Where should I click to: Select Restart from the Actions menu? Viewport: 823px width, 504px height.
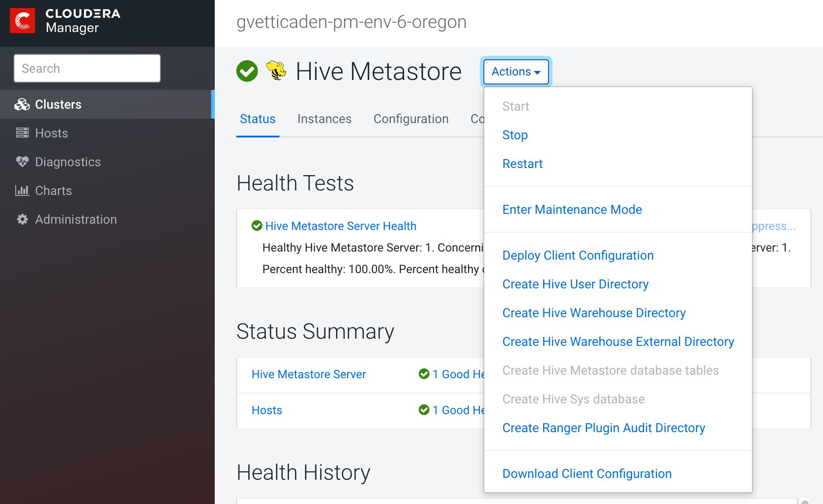point(522,164)
